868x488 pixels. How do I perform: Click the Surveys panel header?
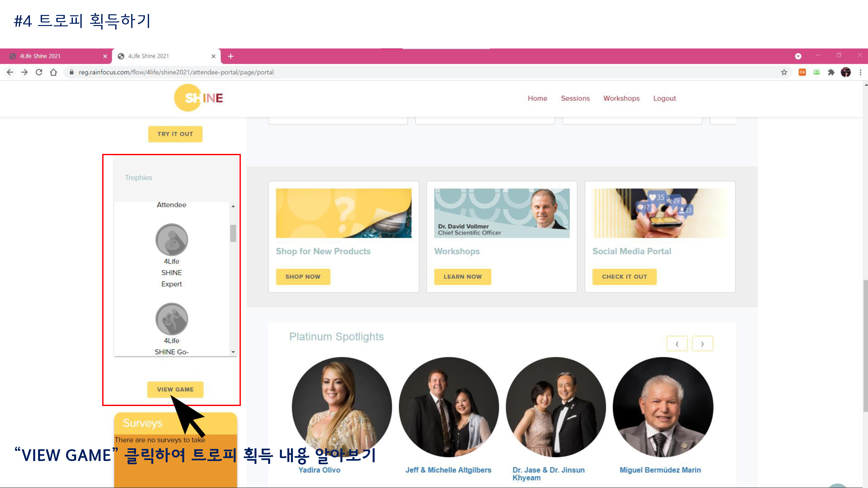click(175, 423)
